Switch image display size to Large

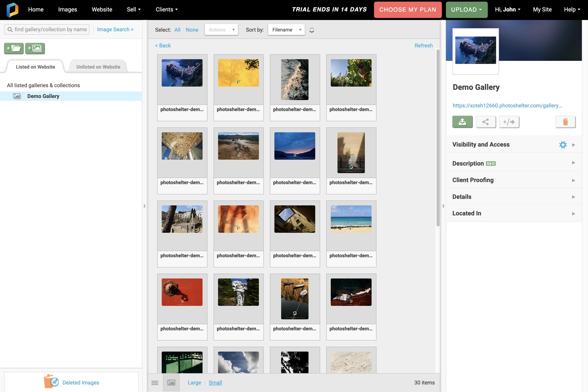click(194, 382)
